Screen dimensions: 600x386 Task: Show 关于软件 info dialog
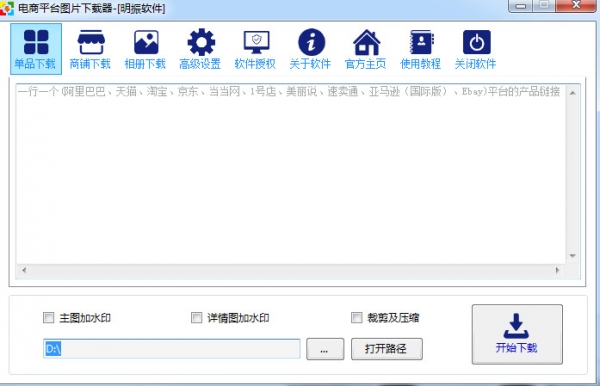pos(310,49)
